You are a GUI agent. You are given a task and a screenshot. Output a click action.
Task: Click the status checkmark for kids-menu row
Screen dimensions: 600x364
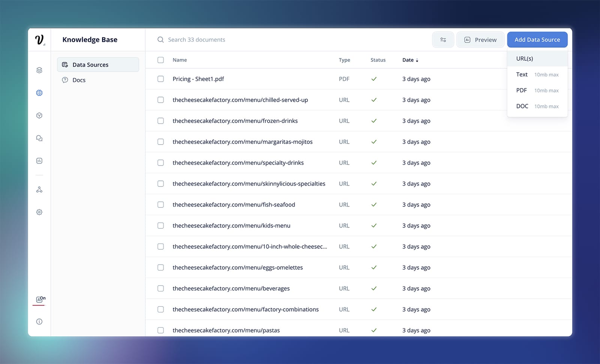click(374, 225)
